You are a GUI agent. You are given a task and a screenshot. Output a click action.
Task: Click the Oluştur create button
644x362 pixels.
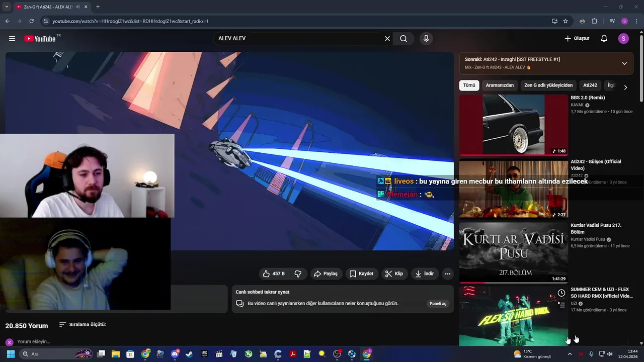click(577, 39)
